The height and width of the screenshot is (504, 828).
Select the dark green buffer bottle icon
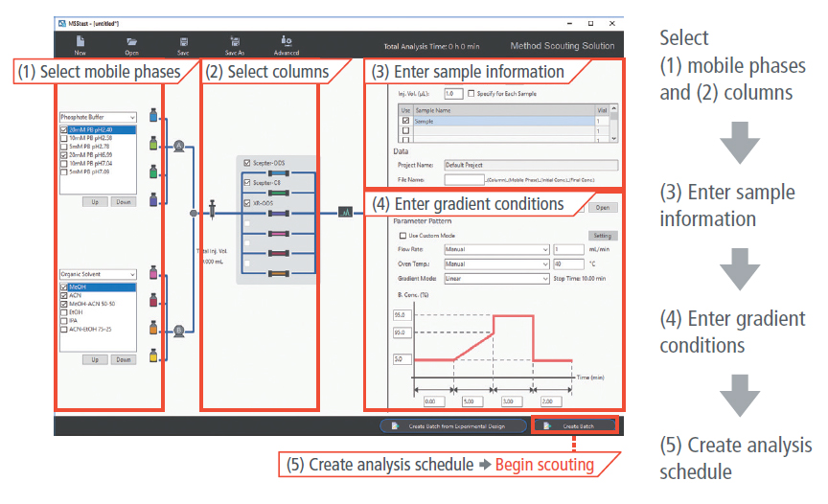153,171
